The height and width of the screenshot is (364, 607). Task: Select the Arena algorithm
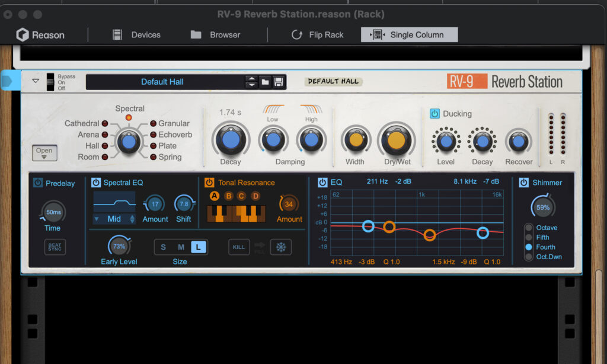pyautogui.click(x=105, y=135)
